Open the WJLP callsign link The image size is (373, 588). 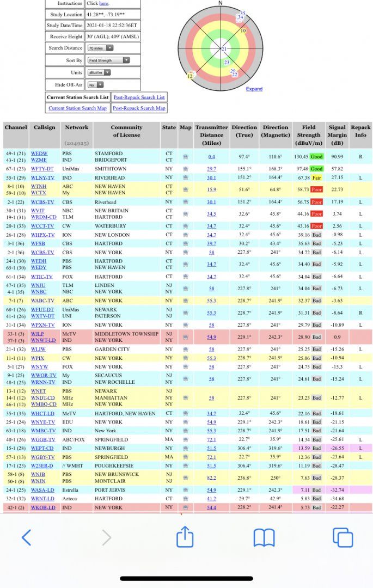[37, 334]
